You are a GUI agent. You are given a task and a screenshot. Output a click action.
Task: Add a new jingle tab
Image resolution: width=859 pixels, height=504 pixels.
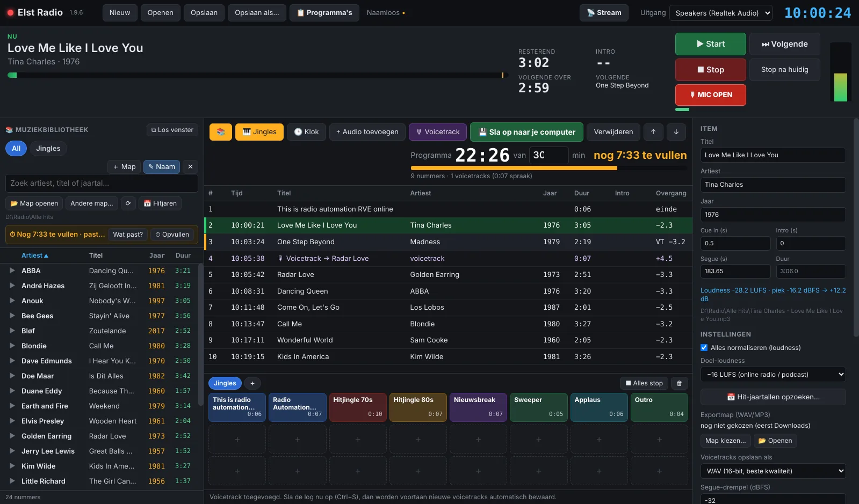pyautogui.click(x=252, y=383)
